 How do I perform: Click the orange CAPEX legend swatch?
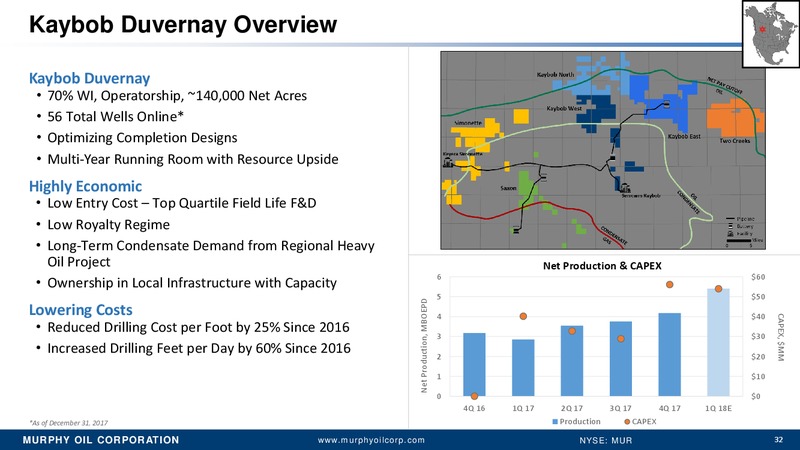(x=627, y=422)
